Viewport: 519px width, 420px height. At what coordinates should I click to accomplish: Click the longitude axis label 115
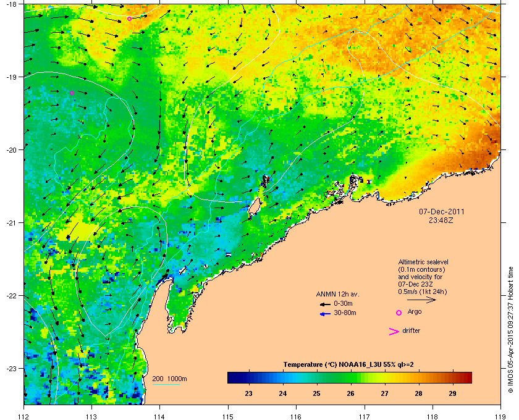click(228, 417)
